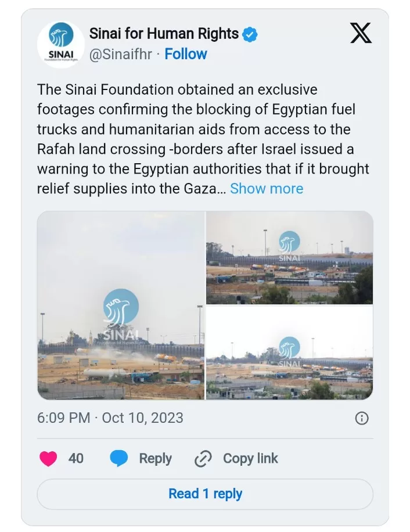The image size is (410, 532).
Task: Click the chain copy link icon
Action: coord(203,459)
